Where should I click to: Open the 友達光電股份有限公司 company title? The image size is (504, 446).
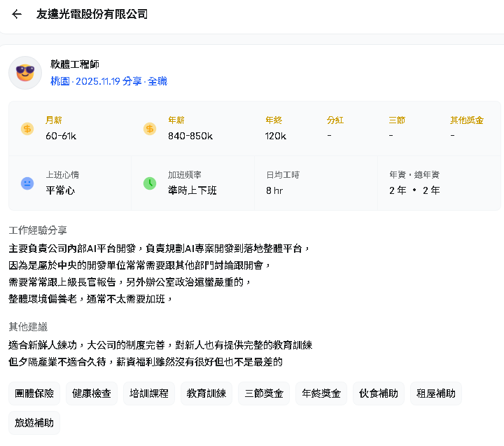tap(92, 14)
